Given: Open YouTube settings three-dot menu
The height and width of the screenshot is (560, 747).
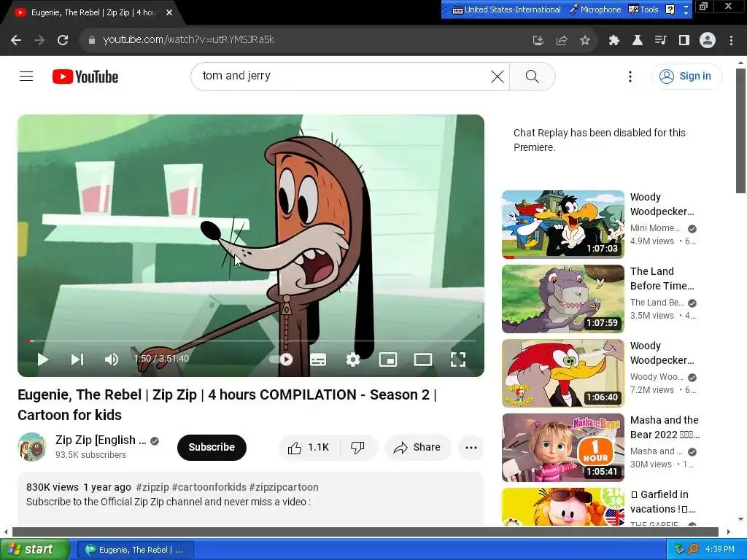Looking at the screenshot, I should (x=630, y=76).
